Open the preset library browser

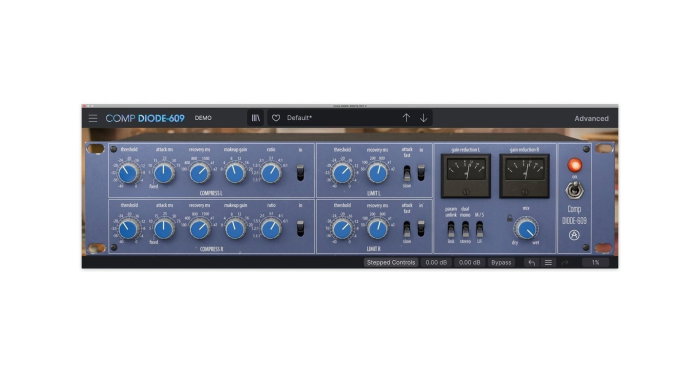click(255, 118)
